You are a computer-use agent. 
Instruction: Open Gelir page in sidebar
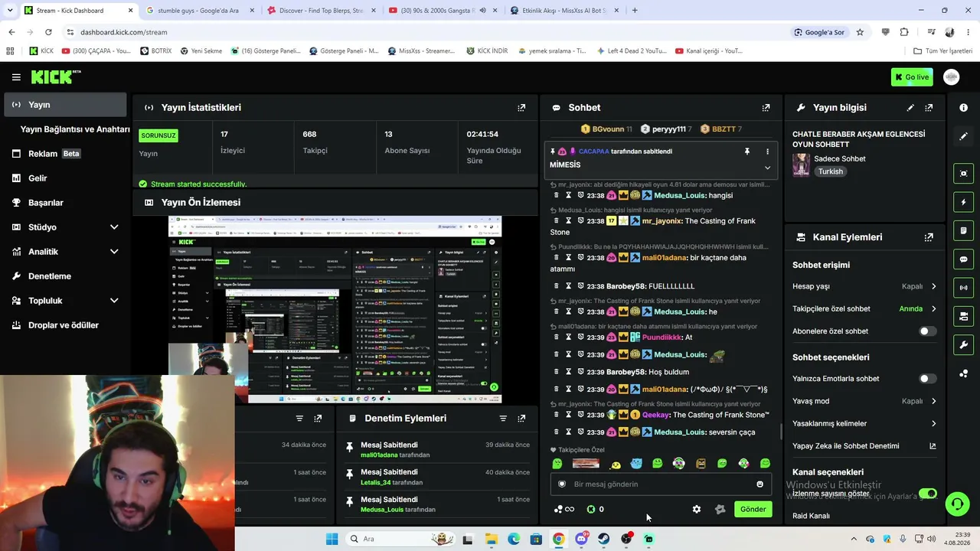click(65, 178)
